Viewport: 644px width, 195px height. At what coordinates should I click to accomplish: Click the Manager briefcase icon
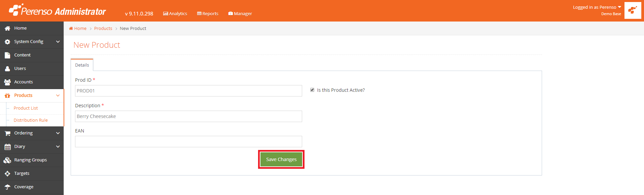pyautogui.click(x=230, y=13)
